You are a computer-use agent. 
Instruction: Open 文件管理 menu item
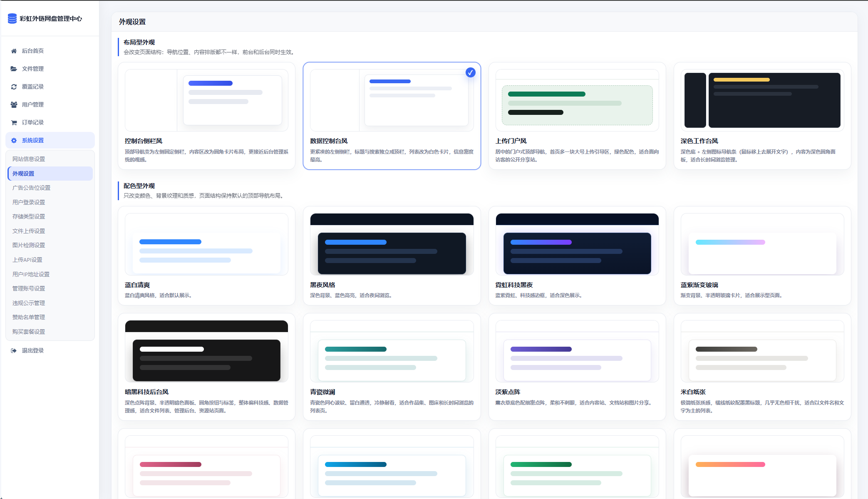[x=50, y=69]
